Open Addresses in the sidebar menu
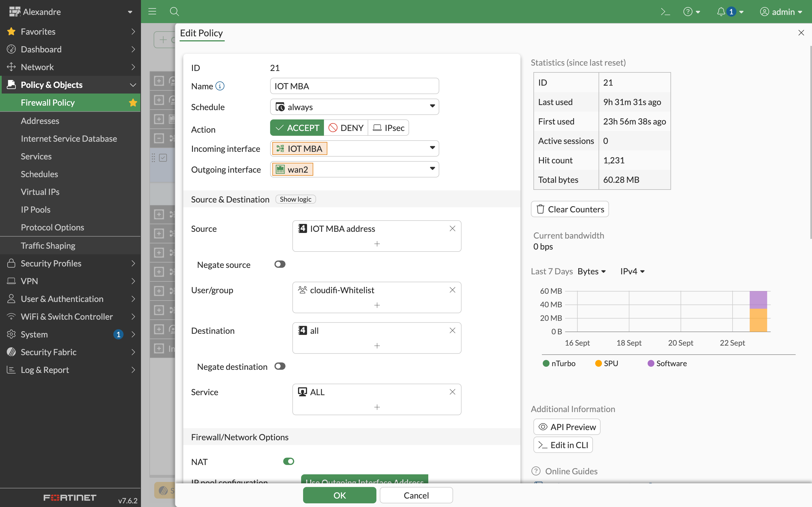Image resolution: width=812 pixels, height=507 pixels. [40, 121]
